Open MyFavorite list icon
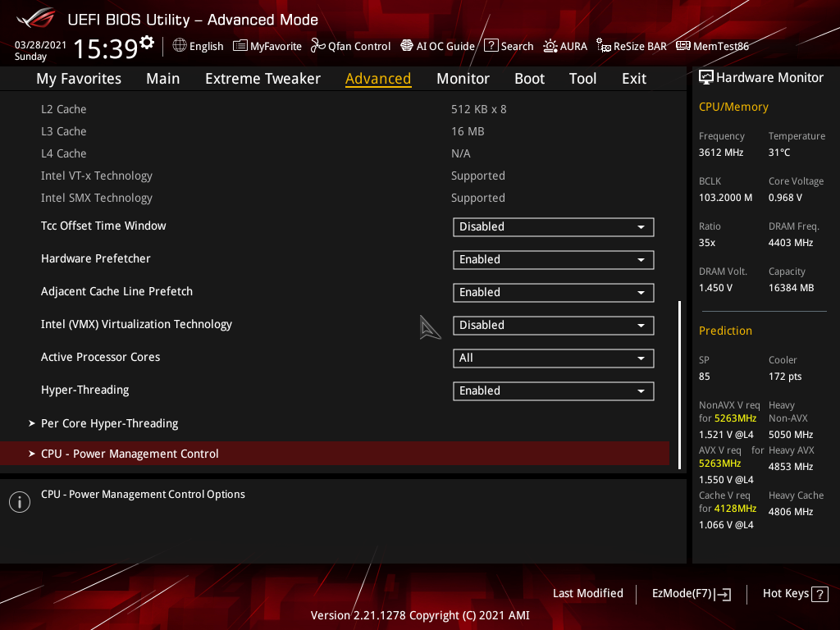 (240, 46)
